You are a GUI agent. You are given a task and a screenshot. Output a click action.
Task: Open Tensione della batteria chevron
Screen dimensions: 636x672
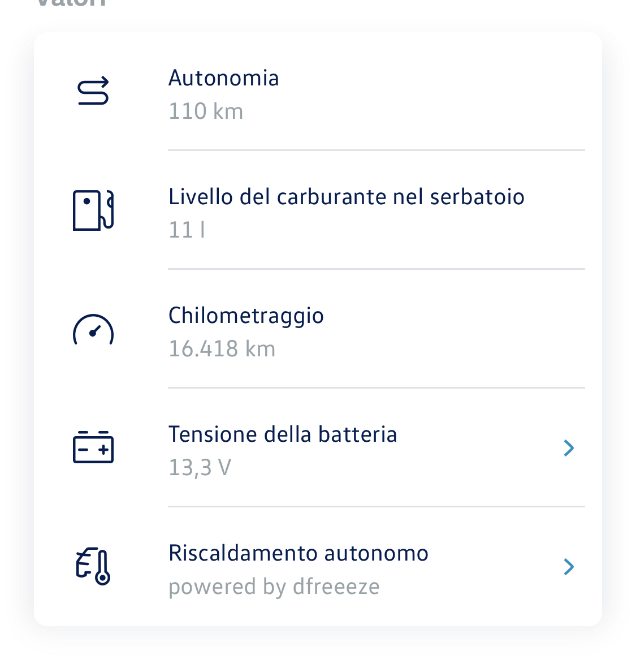point(569,448)
